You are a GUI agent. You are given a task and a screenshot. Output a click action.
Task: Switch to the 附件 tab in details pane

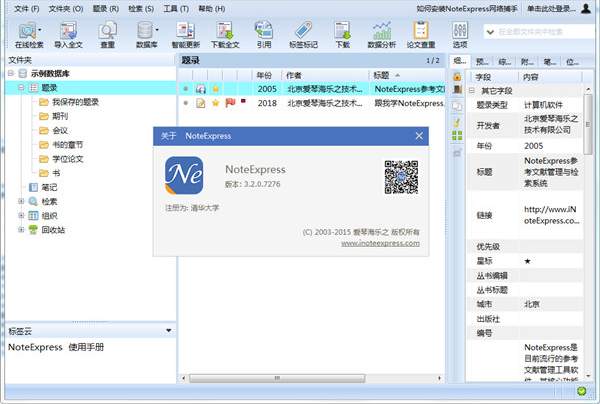(x=526, y=61)
